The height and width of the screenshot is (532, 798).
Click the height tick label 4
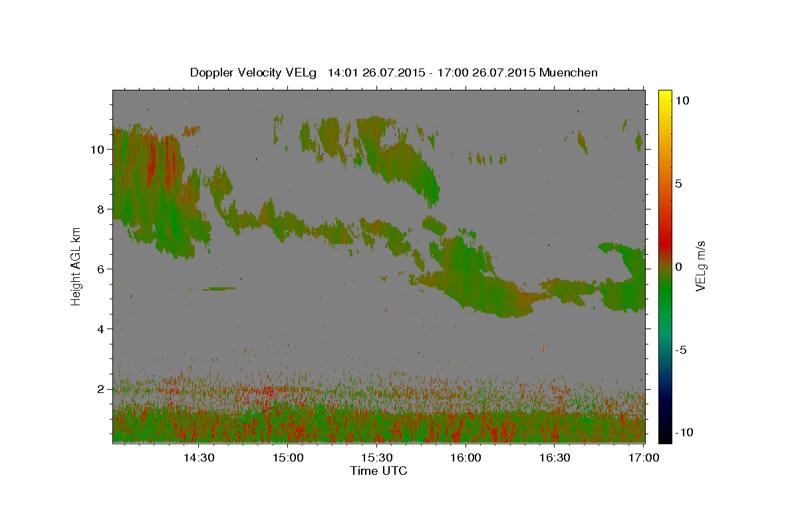(x=100, y=329)
